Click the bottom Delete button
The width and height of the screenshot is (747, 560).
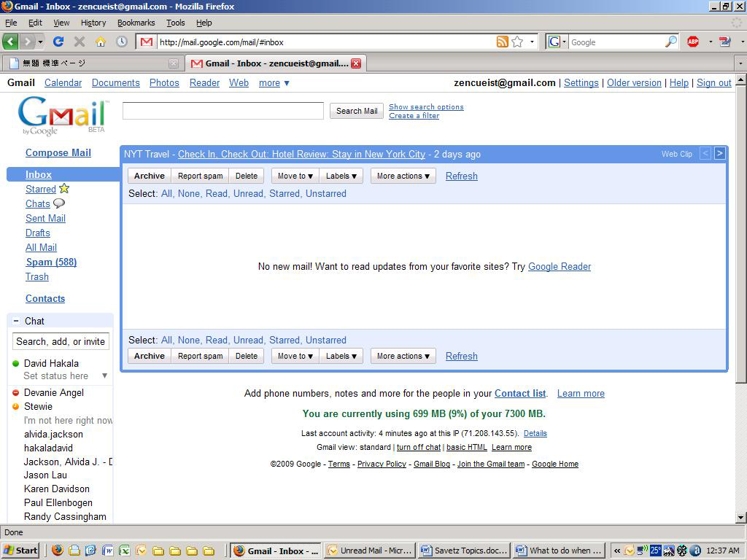pyautogui.click(x=247, y=356)
